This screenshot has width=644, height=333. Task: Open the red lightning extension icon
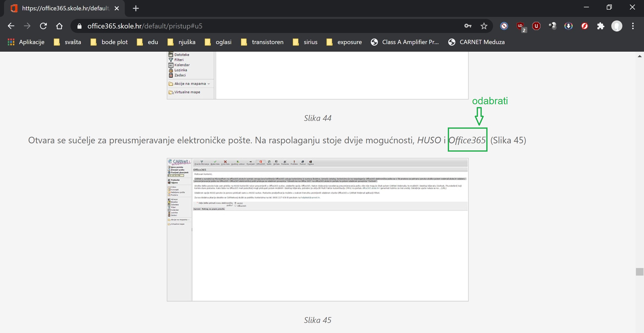tap(585, 26)
